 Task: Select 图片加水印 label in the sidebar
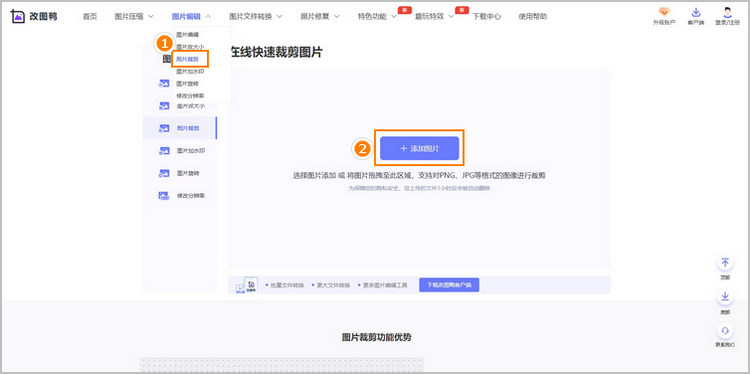point(191,151)
